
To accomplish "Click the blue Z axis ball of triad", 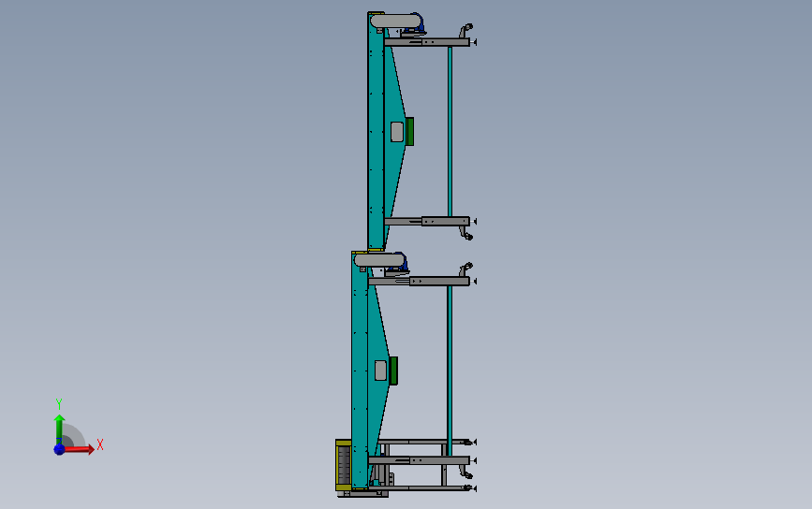I will click(x=59, y=449).
